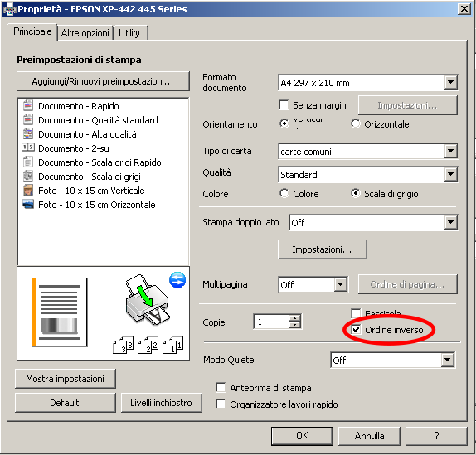This screenshot has width=476, height=455.
Task: Select the 'Foto - 10 x 15 cm Verticale' preset text
Action: coord(91,191)
